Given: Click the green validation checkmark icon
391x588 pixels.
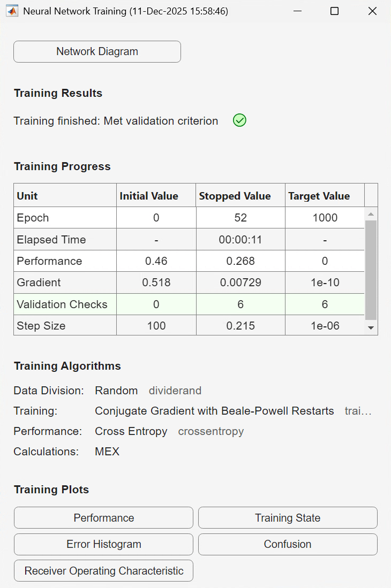Looking at the screenshot, I should [x=239, y=121].
